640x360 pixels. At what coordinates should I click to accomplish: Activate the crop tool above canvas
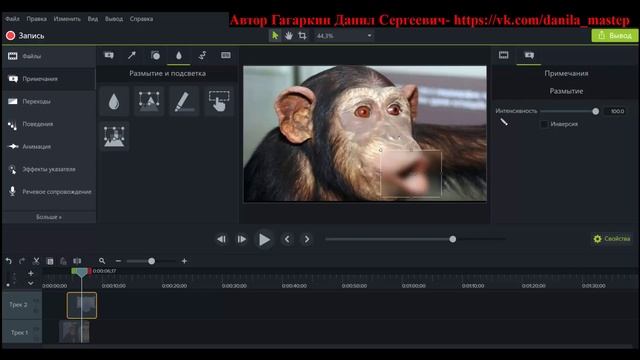pyautogui.click(x=302, y=36)
